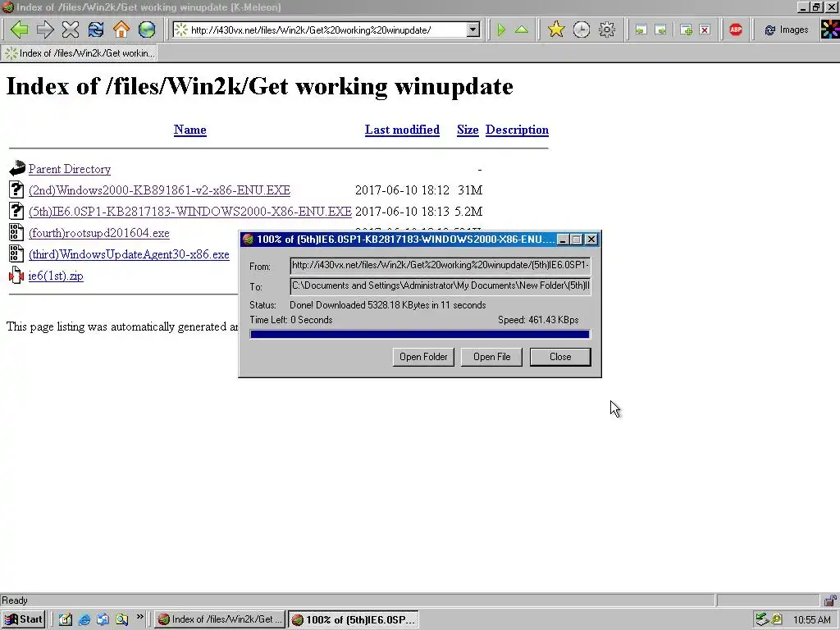Go up one directory with the Up arrow
The image size is (840, 630).
tap(521, 30)
